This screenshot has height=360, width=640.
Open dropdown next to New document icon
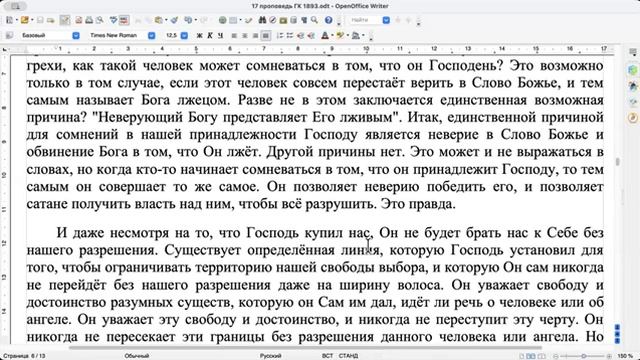click(16, 20)
